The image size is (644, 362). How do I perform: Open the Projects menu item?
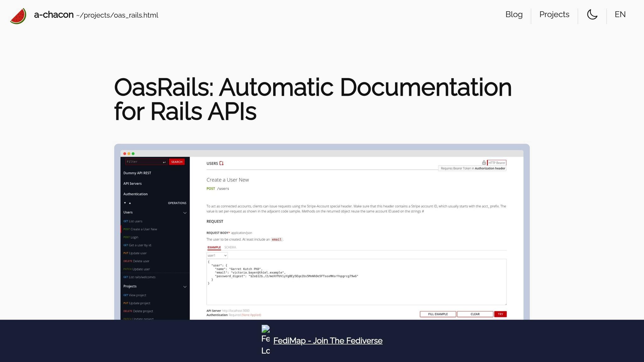pyautogui.click(x=554, y=14)
